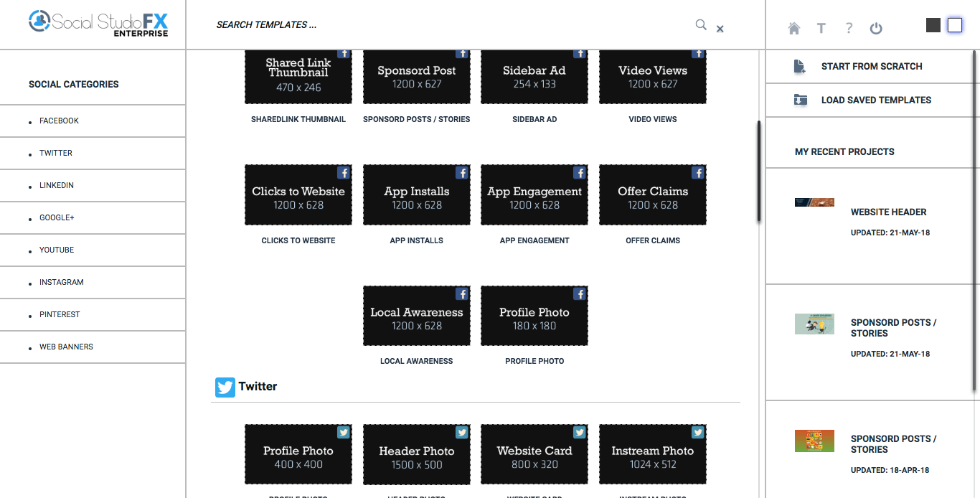Click Facebook badge on Profile Photo 180 tile
Image resolution: width=980 pixels, height=498 pixels.
click(580, 294)
